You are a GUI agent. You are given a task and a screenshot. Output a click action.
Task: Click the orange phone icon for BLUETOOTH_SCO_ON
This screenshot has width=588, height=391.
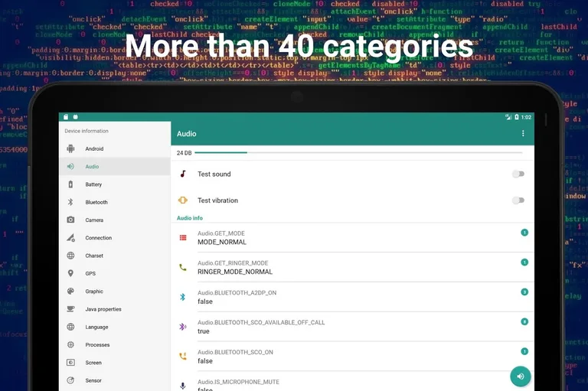(x=183, y=356)
